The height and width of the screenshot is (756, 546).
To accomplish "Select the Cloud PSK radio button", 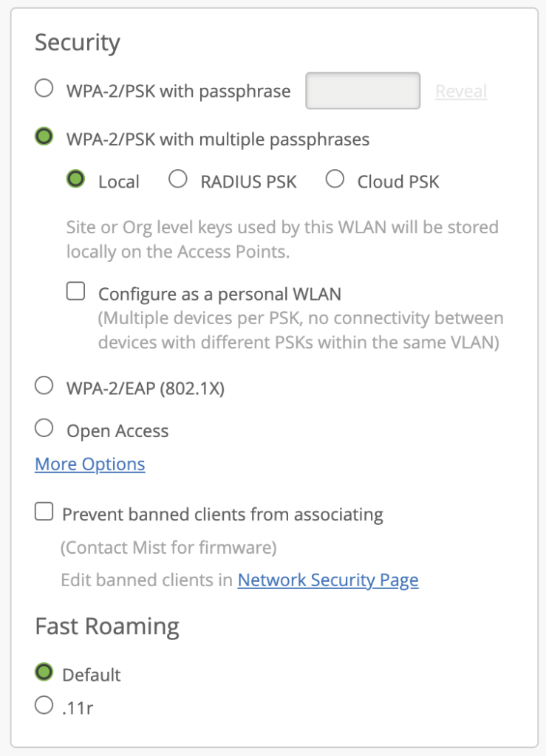I will pos(335,179).
